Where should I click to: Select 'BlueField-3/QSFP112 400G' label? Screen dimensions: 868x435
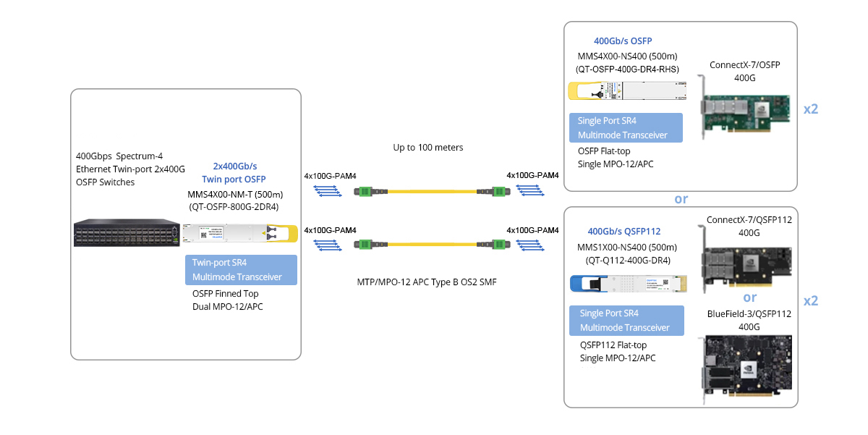coord(749,321)
